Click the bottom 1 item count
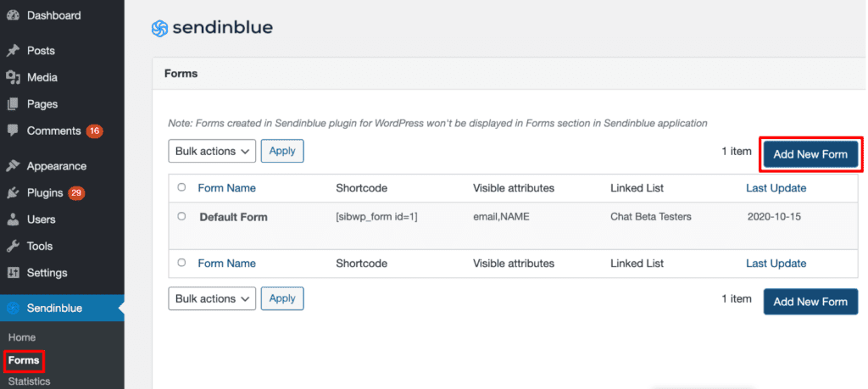Viewport: 868px width, 389px height. click(737, 299)
